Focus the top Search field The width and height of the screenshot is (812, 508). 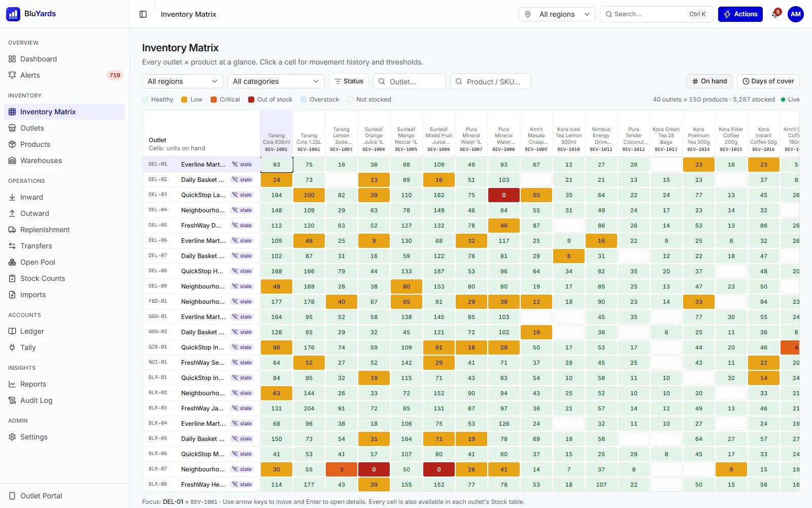(657, 14)
